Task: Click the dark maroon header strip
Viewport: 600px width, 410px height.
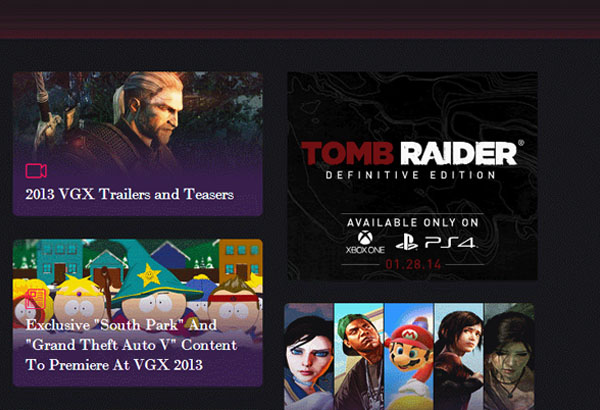Action: click(300, 19)
